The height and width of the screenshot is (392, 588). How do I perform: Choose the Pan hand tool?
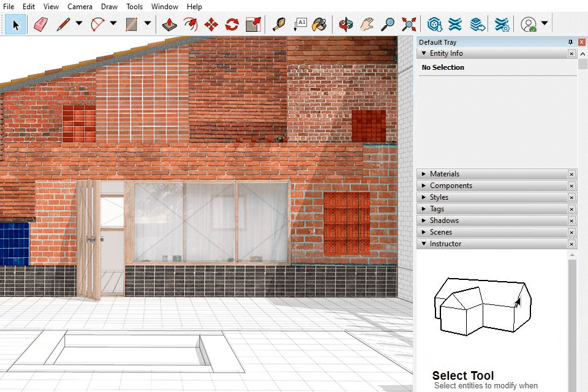[x=366, y=24]
